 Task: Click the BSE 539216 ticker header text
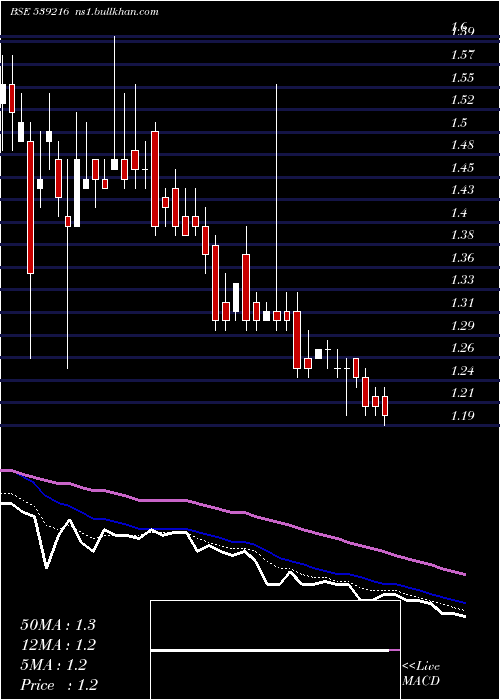click(39, 12)
